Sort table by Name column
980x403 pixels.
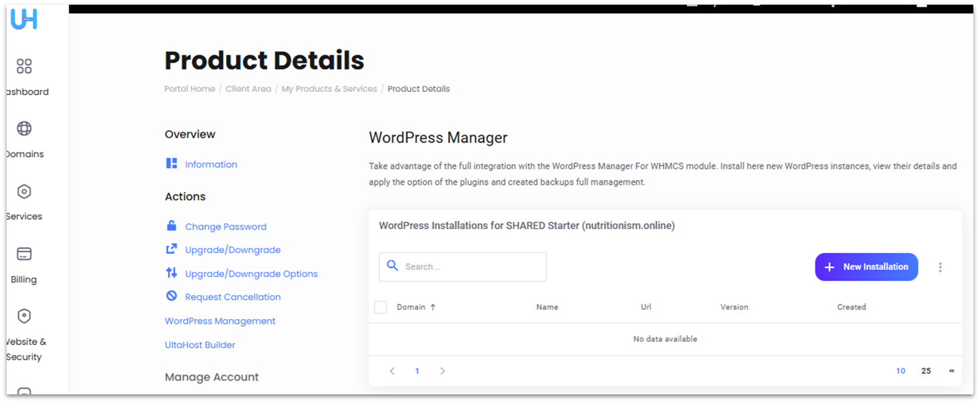point(547,307)
